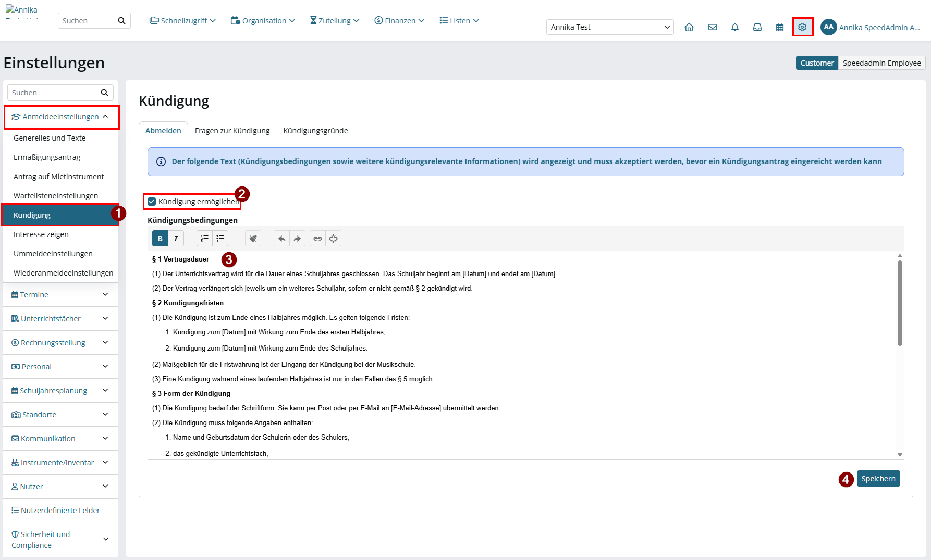The height and width of the screenshot is (560, 931).
Task: Open Organisation menu
Action: coord(263,21)
